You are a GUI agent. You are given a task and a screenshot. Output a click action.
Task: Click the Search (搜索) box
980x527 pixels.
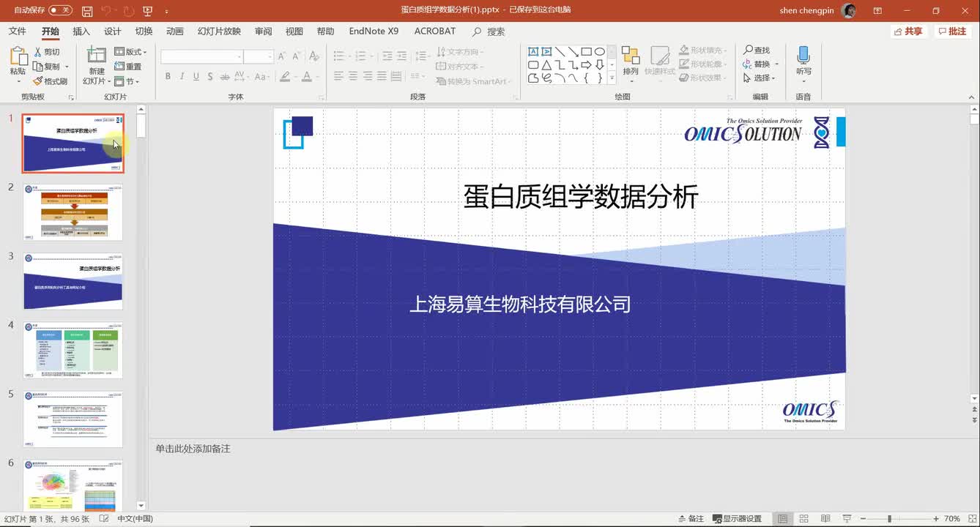(x=489, y=31)
